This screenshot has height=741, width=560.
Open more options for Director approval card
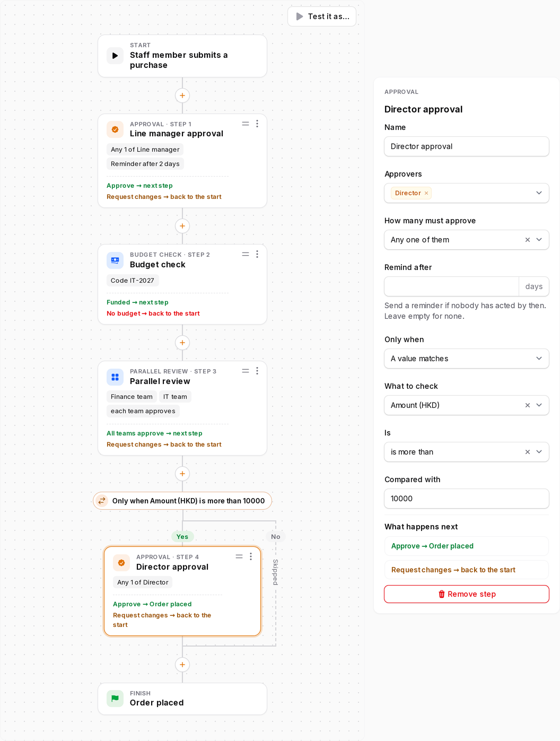point(251,556)
